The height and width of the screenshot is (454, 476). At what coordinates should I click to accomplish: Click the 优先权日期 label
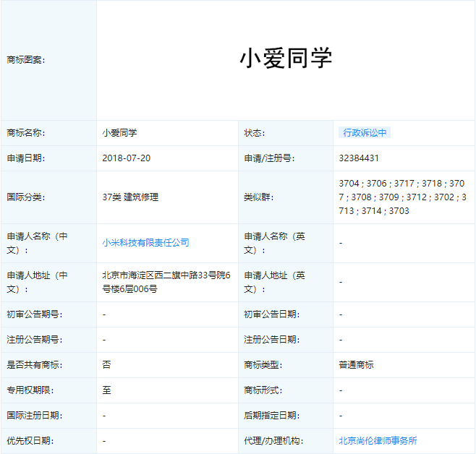pyautogui.click(x=30, y=441)
